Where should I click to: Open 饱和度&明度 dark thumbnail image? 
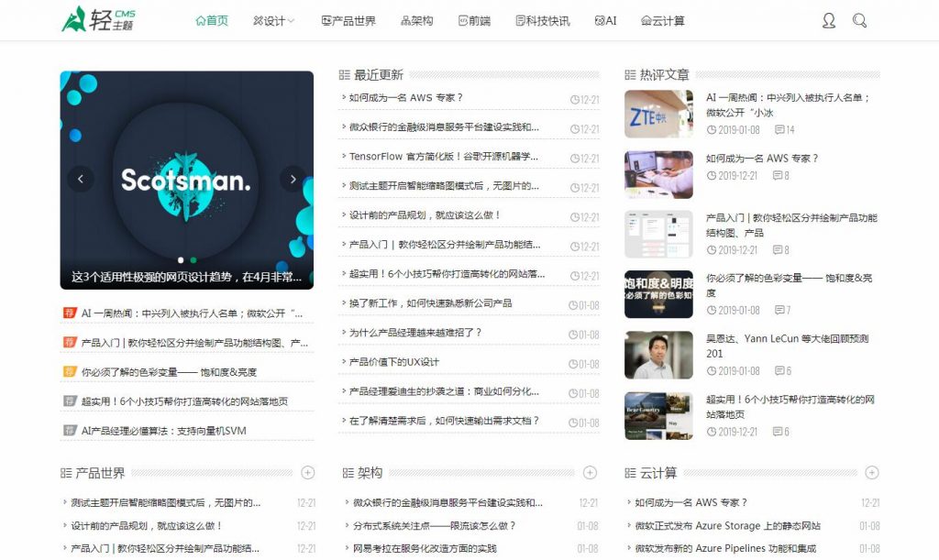click(658, 294)
